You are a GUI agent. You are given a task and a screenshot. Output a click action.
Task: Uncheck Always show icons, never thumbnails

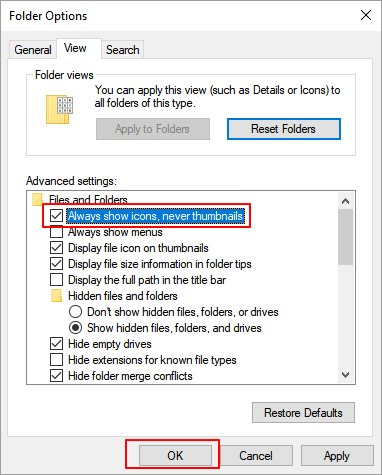(x=56, y=216)
